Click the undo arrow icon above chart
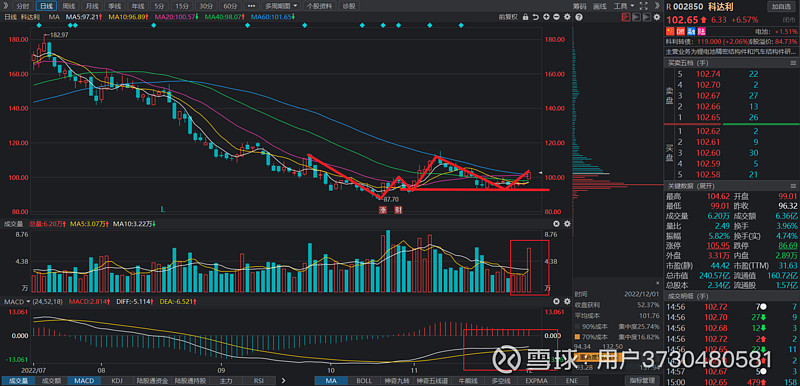This screenshot has height=386, width=800. click(x=536, y=17)
